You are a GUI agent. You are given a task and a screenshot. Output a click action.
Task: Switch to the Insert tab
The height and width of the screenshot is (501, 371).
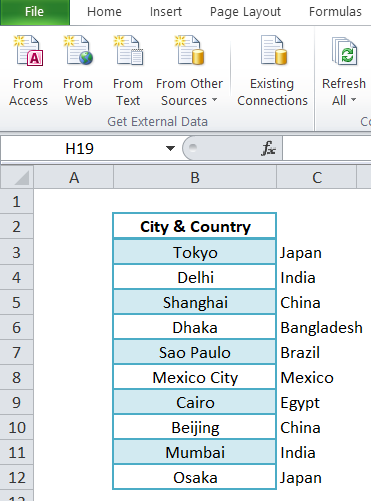coord(166,12)
